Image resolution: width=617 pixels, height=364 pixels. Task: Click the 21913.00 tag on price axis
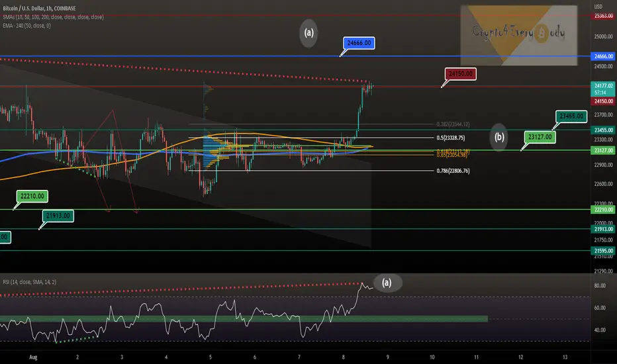point(604,229)
